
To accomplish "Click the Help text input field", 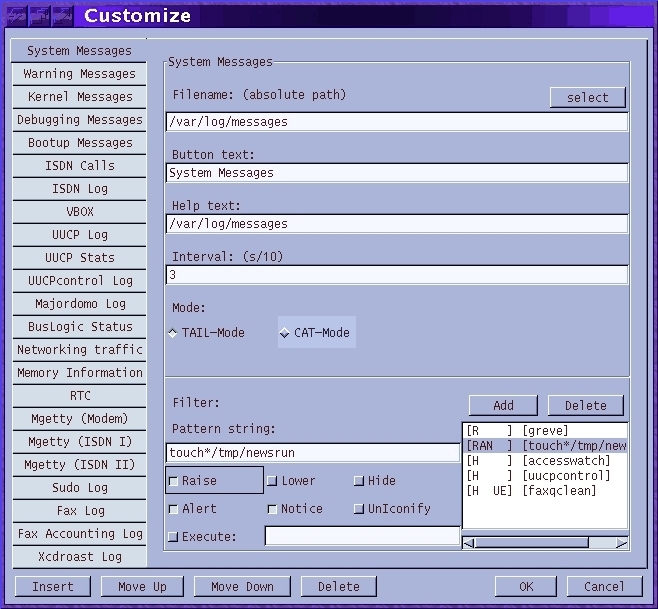I will (397, 224).
